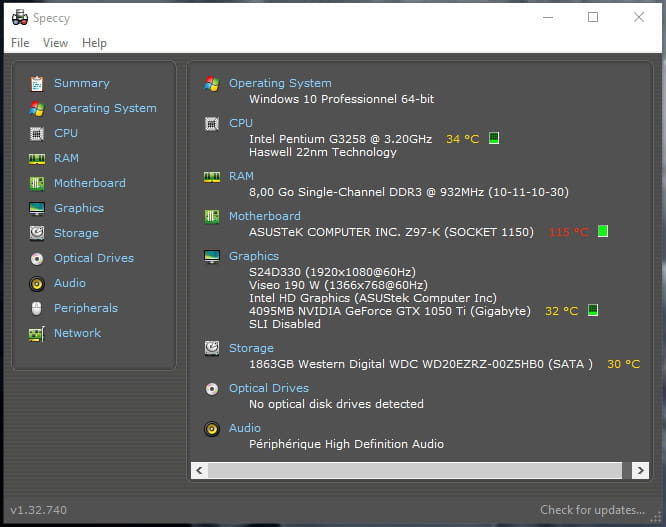
Task: Click the Audio icon in summary panel
Action: pyautogui.click(x=212, y=429)
